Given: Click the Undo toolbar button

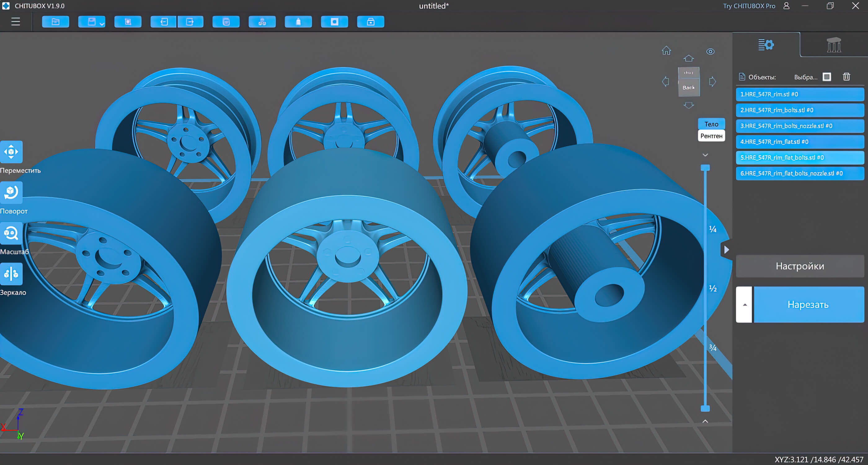Looking at the screenshot, I should [x=164, y=22].
